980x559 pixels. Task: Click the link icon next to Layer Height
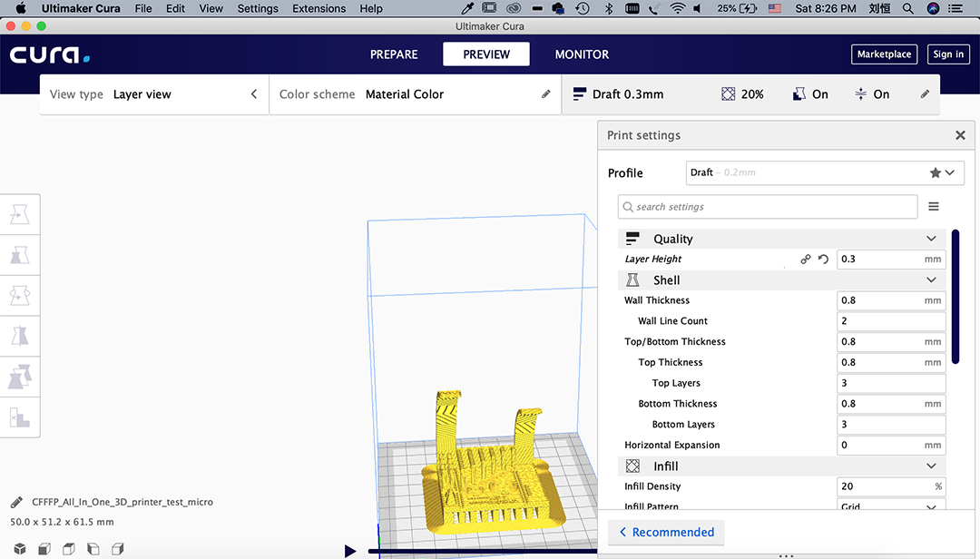pyautogui.click(x=806, y=259)
